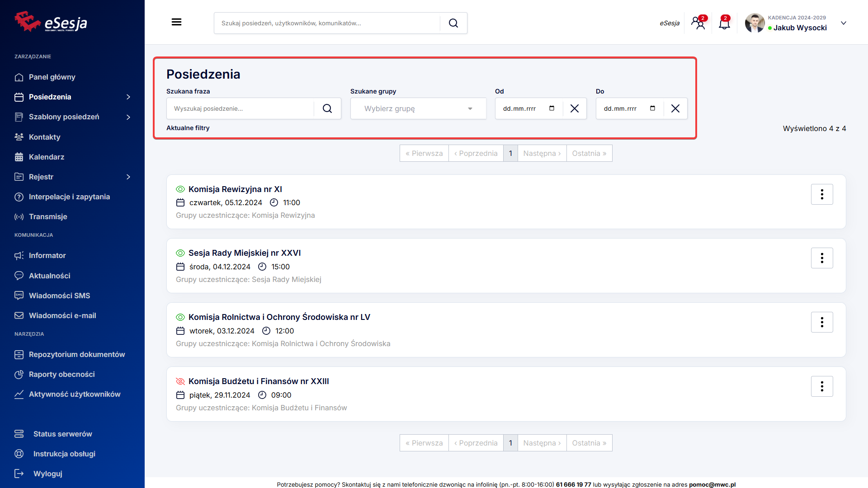Click the Raporty obecności pie chart icon

[19, 375]
